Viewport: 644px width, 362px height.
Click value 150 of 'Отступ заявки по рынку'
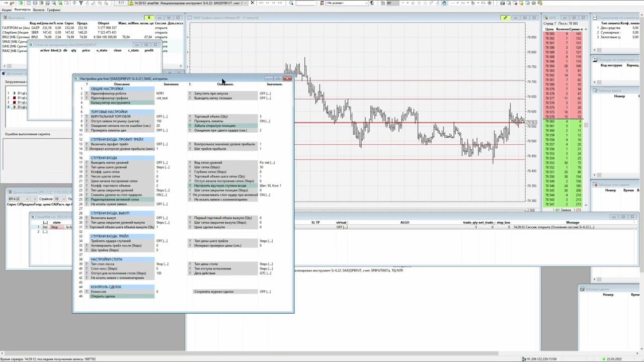pos(159,121)
